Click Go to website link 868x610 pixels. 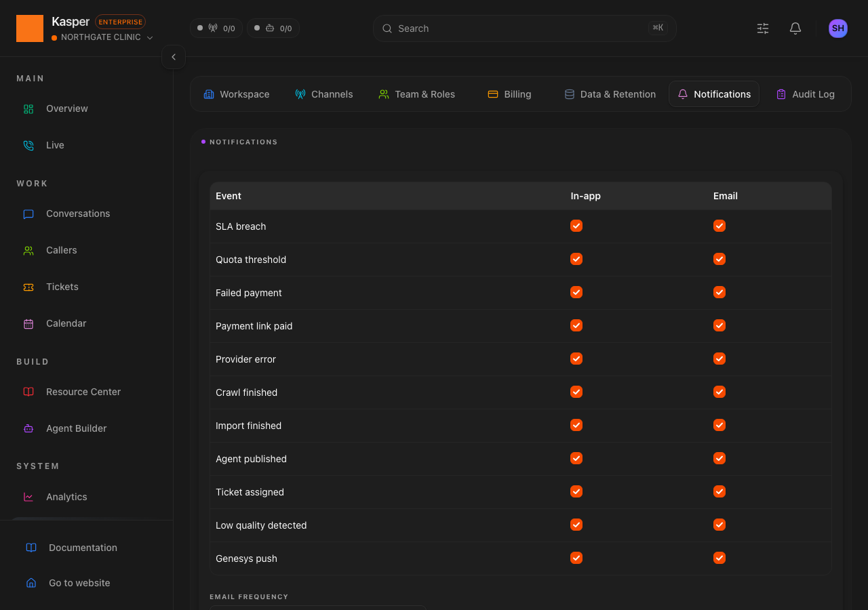pos(87,583)
